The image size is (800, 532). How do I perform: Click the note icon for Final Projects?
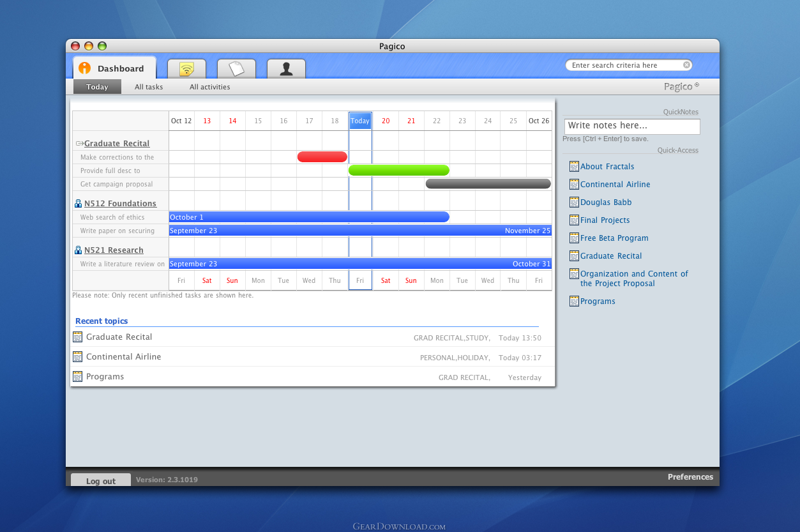pos(574,220)
